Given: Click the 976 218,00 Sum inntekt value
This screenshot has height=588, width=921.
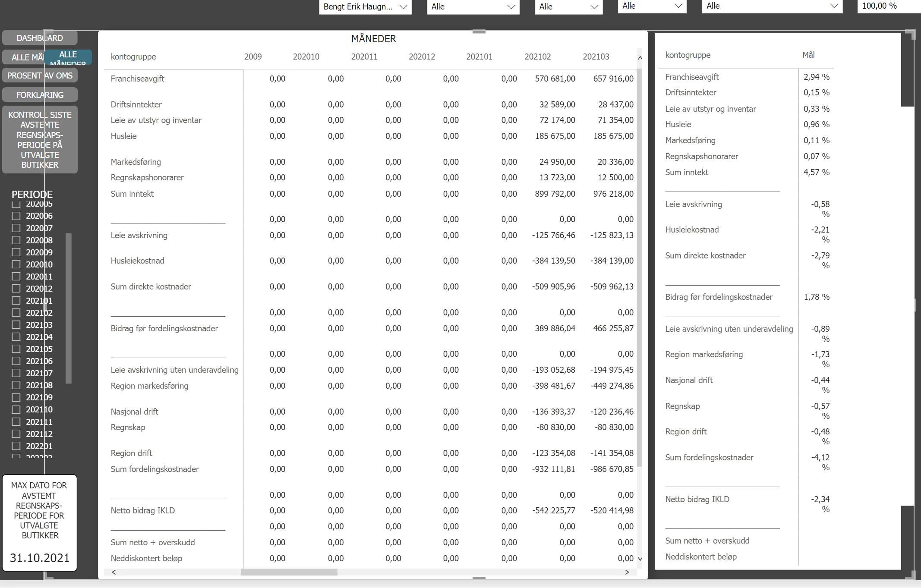Looking at the screenshot, I should (x=613, y=194).
